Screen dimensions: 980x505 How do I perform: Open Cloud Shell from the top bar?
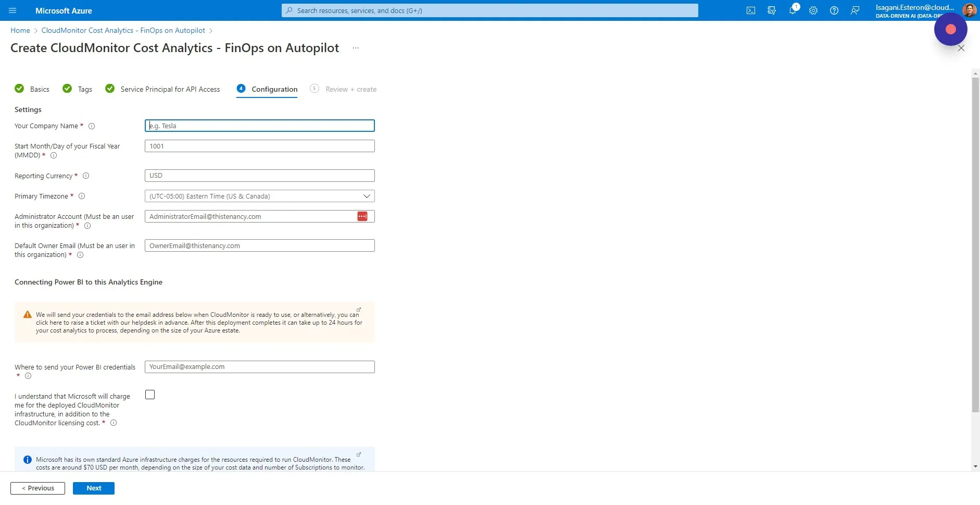point(751,10)
